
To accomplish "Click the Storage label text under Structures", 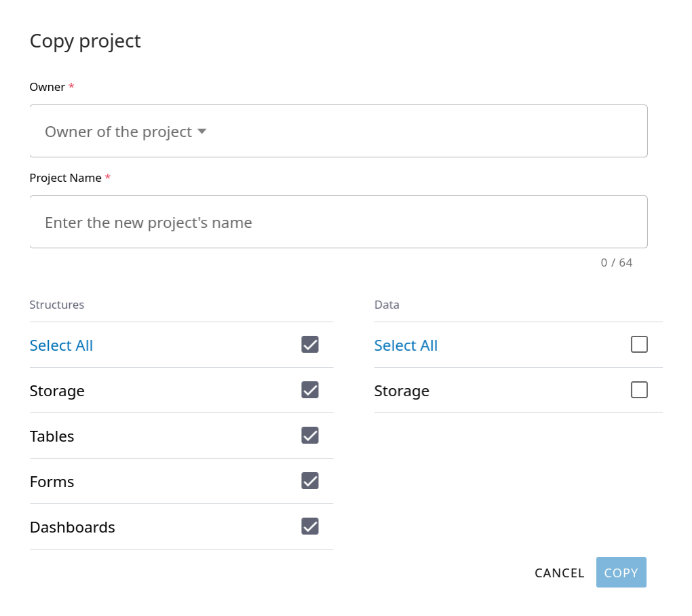I will coord(57,391).
